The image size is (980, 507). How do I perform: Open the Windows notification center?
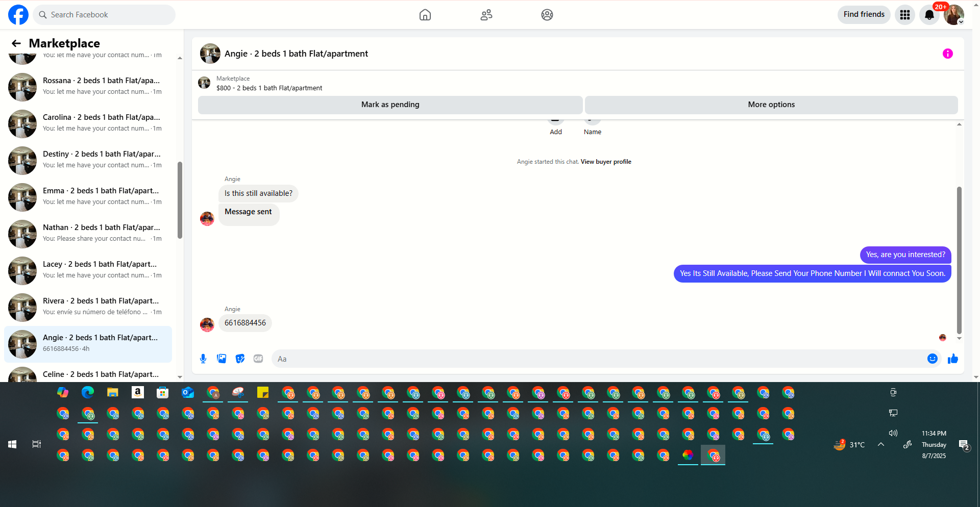[x=964, y=445]
